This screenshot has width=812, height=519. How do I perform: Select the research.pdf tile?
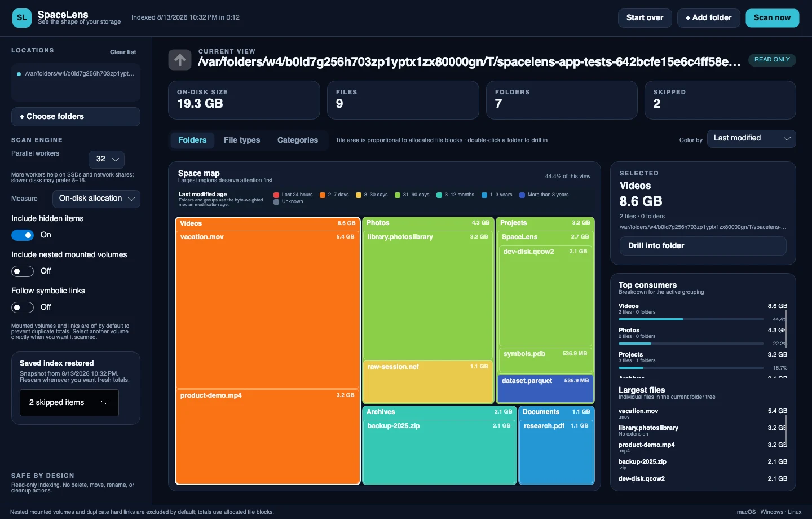pyautogui.click(x=557, y=451)
